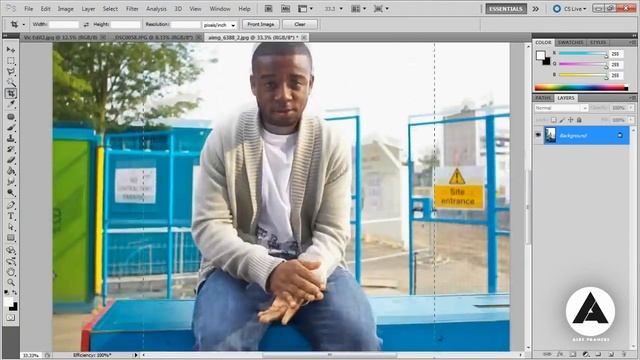Click the Clear button

click(300, 24)
